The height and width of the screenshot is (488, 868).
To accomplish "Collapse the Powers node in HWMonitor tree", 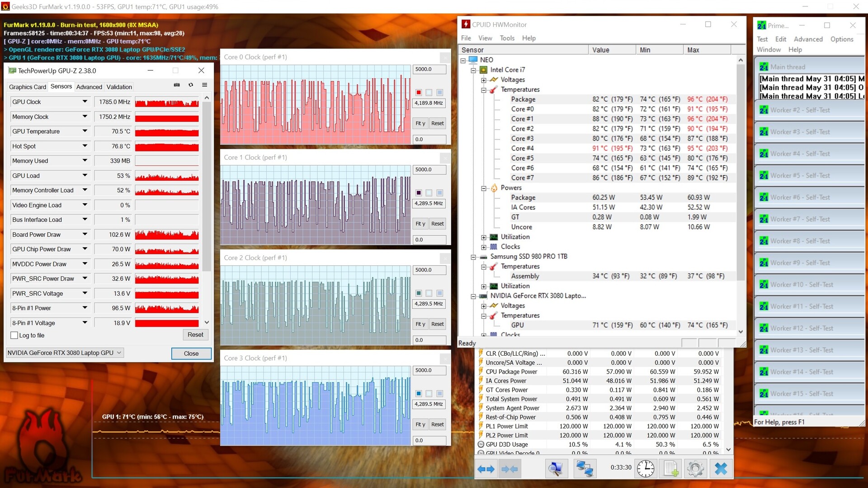I will coord(484,188).
